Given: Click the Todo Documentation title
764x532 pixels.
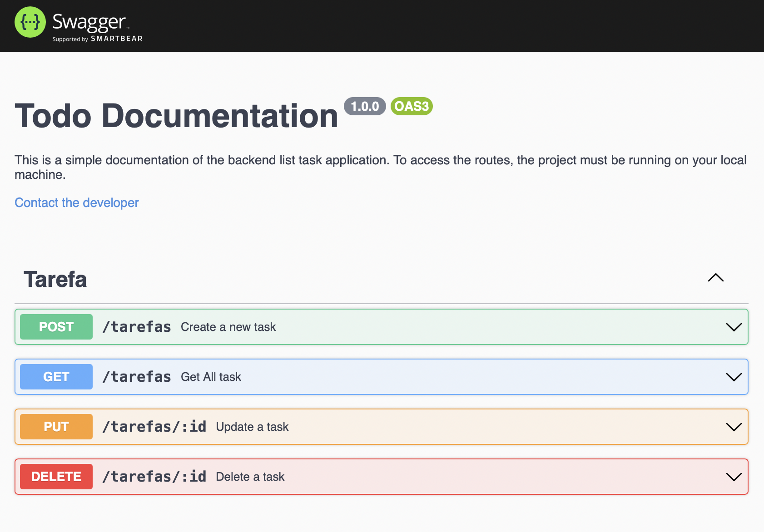Looking at the screenshot, I should [x=176, y=116].
